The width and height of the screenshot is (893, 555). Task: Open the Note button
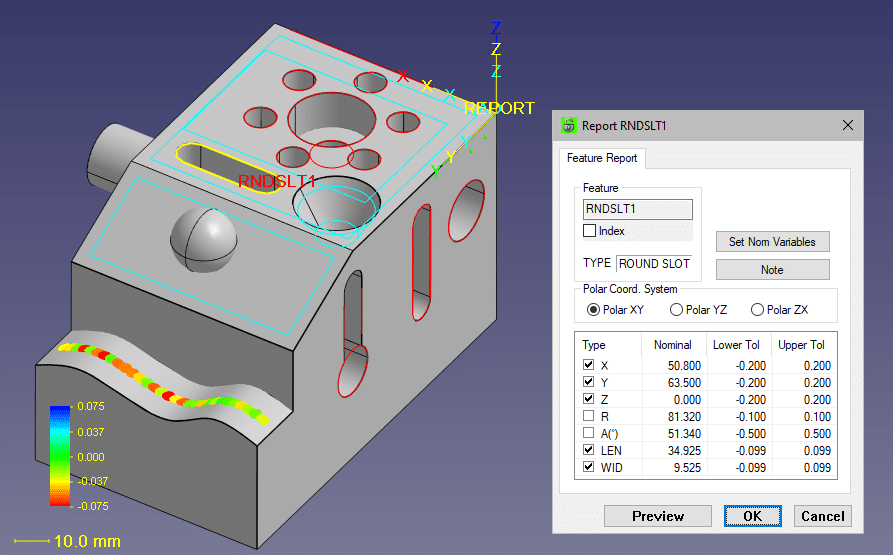(x=772, y=270)
